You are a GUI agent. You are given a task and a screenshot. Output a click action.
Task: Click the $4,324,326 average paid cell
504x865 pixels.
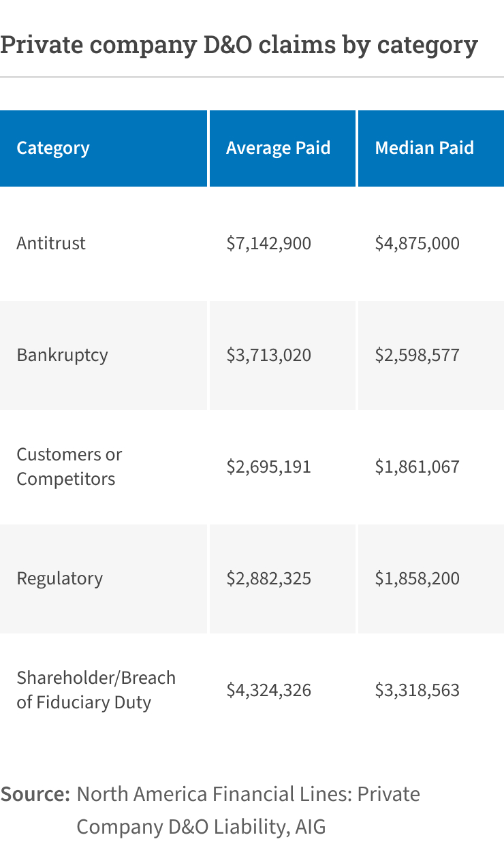click(x=268, y=690)
